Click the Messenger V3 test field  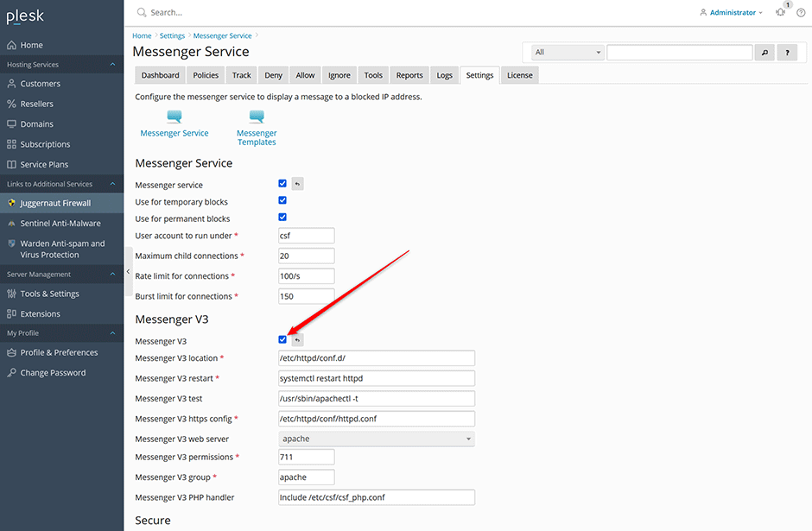[x=377, y=399]
